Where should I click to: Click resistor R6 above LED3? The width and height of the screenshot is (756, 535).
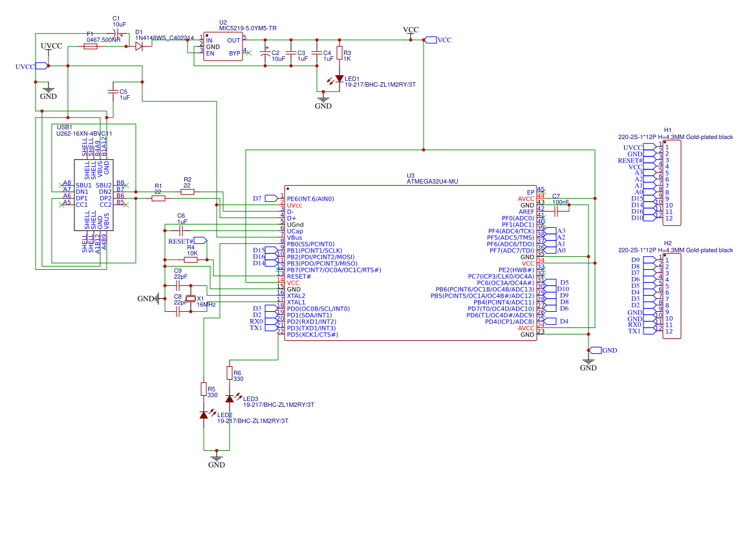[x=230, y=373]
